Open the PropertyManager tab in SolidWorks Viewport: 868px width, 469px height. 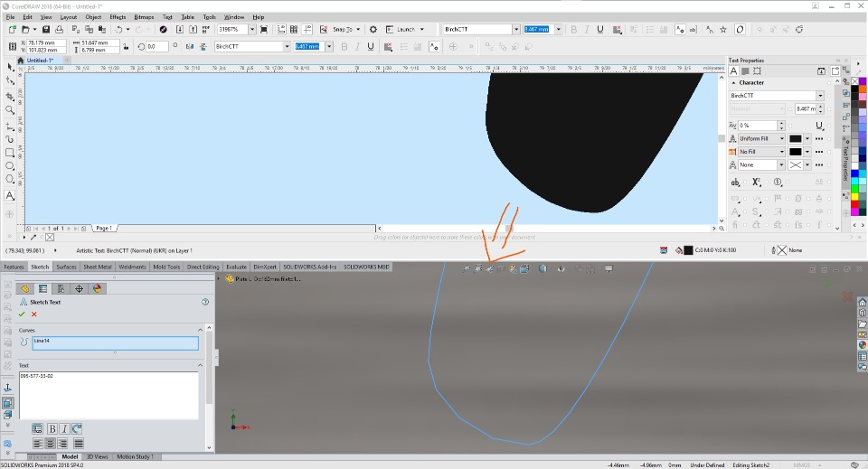click(42, 288)
